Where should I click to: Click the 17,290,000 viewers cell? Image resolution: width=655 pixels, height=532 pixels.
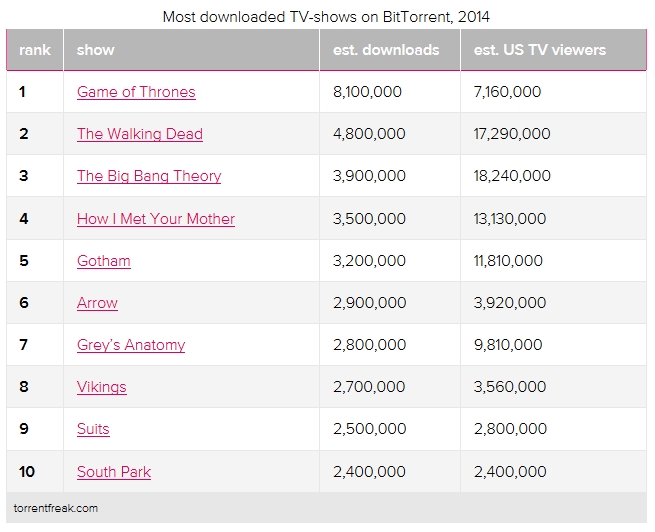pos(511,134)
